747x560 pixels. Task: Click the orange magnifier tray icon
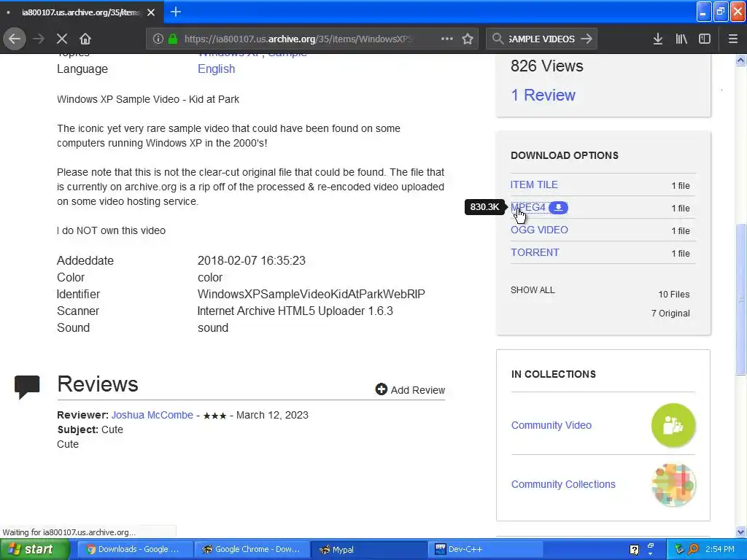[x=693, y=550]
